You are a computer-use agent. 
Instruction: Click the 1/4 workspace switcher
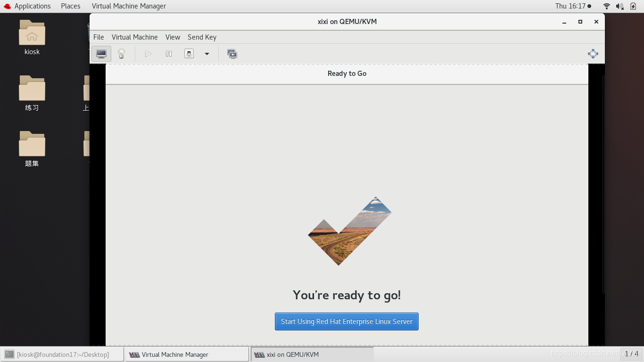point(631,354)
